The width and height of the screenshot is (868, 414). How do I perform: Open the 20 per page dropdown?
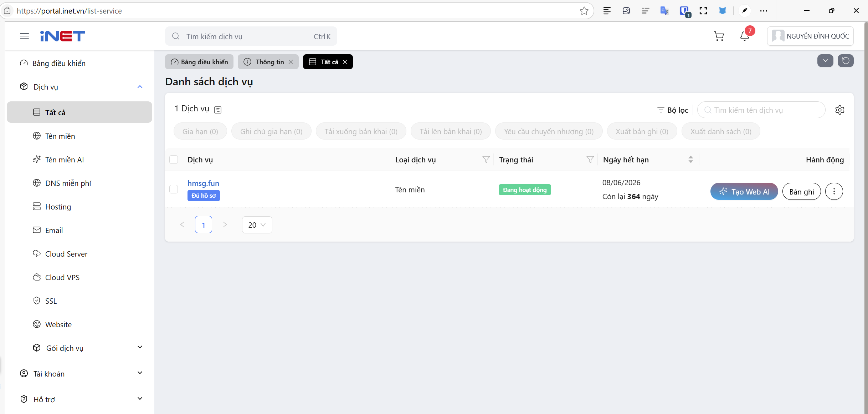257,225
